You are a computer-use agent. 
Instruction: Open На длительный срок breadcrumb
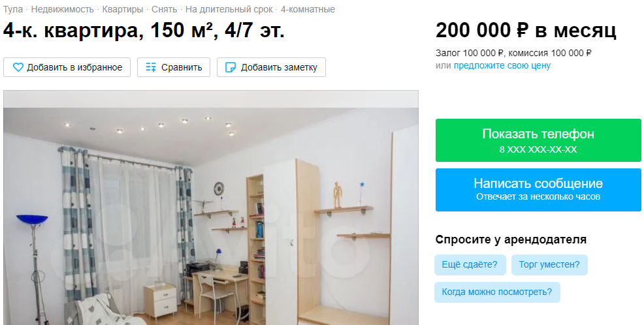229,9
